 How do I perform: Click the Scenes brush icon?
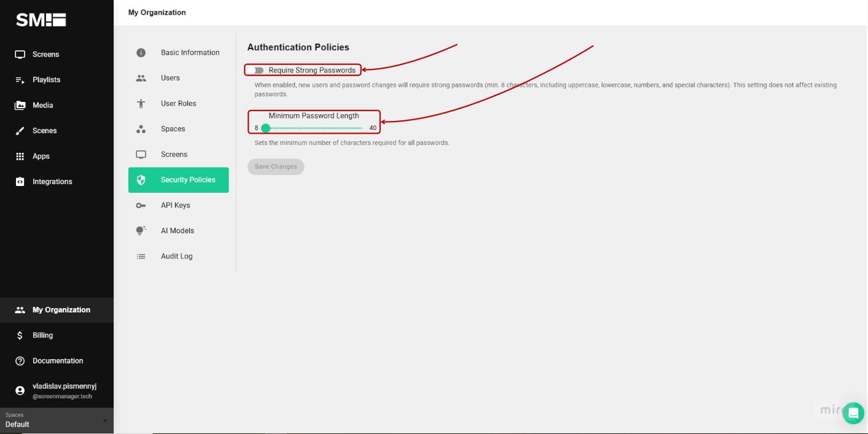(x=20, y=130)
